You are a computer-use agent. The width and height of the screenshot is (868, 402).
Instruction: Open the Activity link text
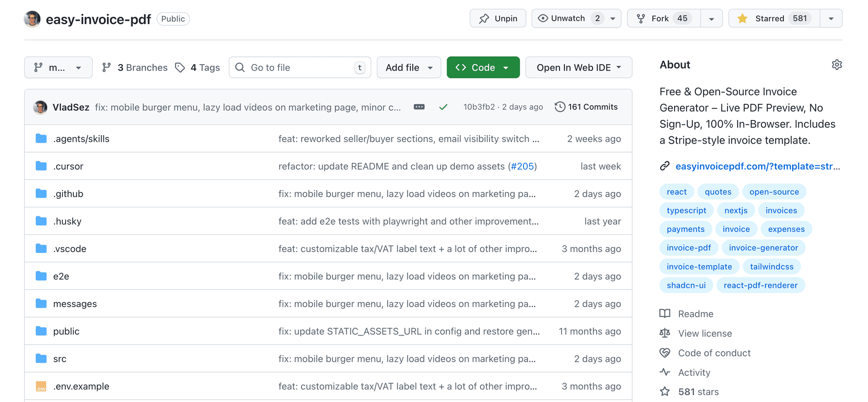(x=694, y=372)
